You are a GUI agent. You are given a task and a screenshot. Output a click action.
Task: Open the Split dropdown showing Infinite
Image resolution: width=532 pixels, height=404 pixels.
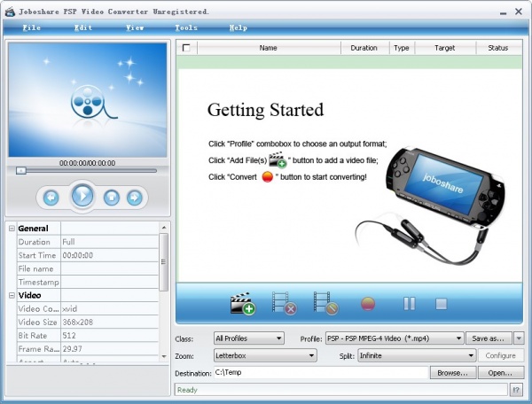[x=417, y=355]
